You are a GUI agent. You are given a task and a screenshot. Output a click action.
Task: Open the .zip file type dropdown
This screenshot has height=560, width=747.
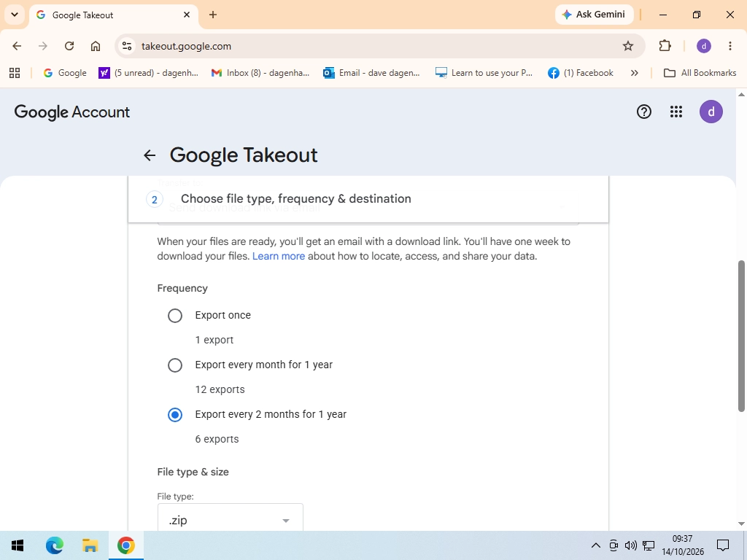230,518
